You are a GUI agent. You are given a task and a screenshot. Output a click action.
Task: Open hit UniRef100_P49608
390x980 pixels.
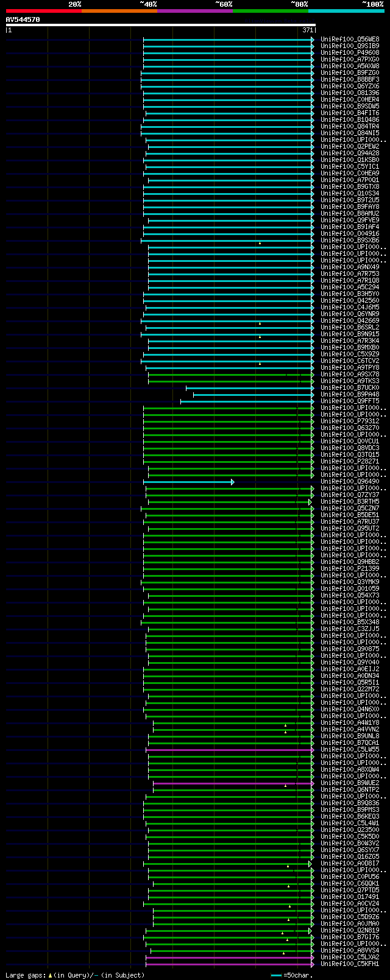[x=350, y=52]
